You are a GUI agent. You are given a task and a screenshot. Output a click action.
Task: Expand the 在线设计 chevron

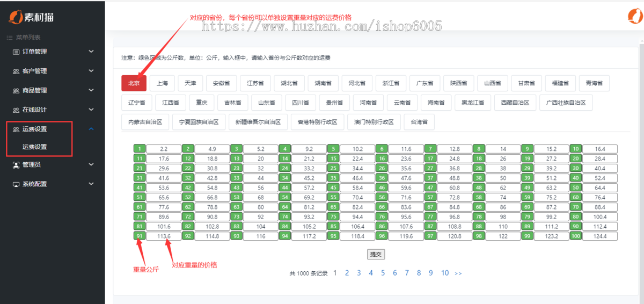91,110
